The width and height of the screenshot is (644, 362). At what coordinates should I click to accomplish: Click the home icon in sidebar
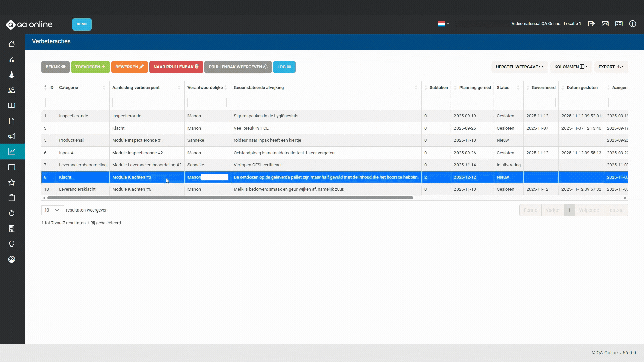tap(12, 44)
